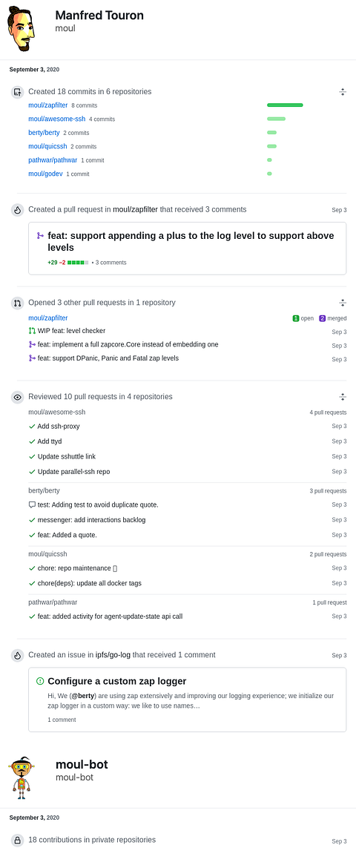Open the Add ssh-proxy reviewed pull request
Screen dimensions: 356x868
tap(58, 427)
